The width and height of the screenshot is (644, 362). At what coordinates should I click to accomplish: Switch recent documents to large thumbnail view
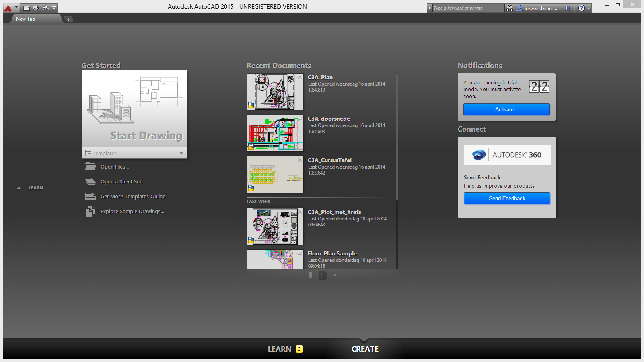click(x=310, y=276)
